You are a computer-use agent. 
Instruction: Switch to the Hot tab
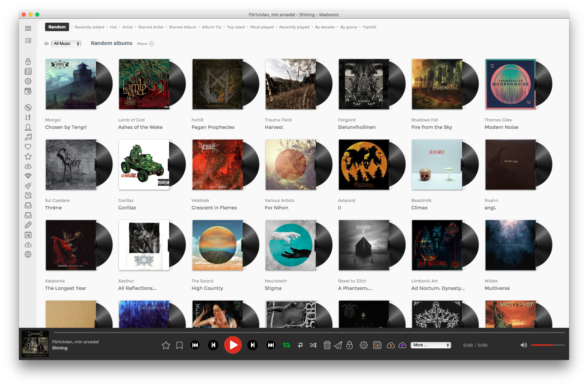click(x=113, y=27)
